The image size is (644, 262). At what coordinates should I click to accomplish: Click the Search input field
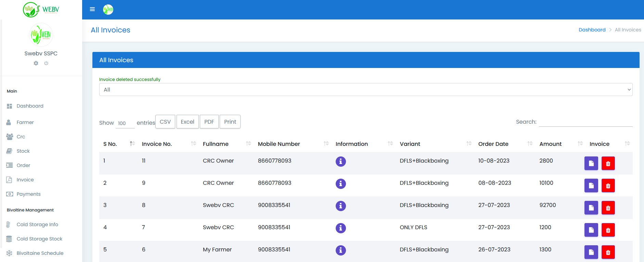tap(585, 122)
